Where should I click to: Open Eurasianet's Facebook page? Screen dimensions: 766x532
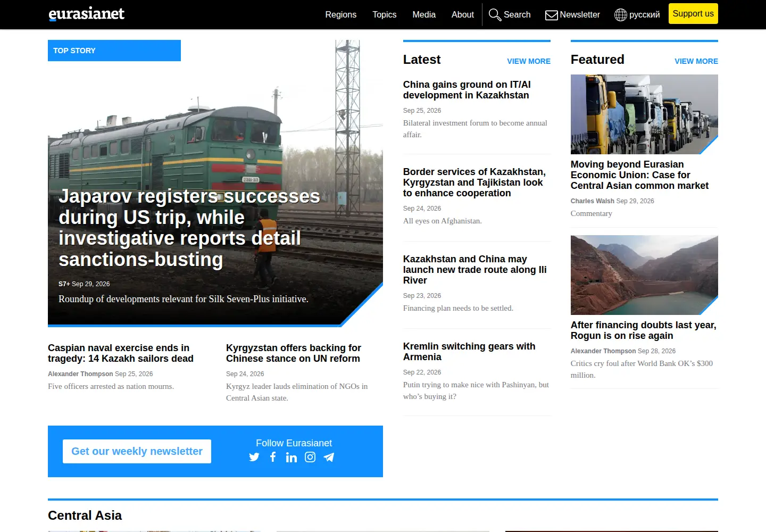tap(273, 457)
